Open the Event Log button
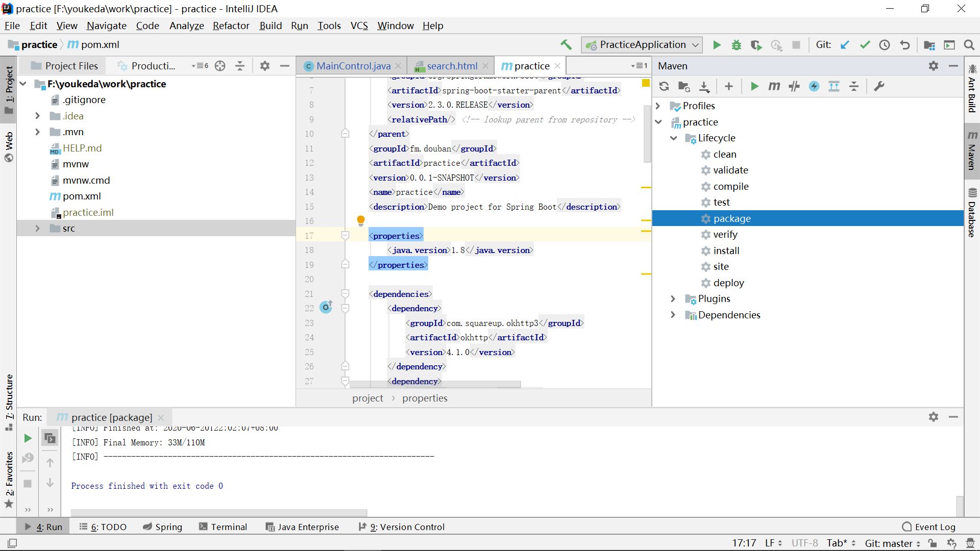 [x=929, y=527]
